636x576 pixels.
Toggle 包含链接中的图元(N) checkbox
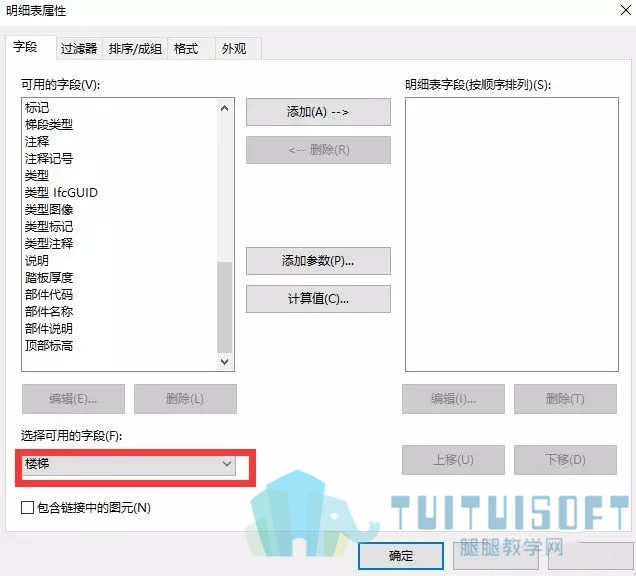click(27, 507)
